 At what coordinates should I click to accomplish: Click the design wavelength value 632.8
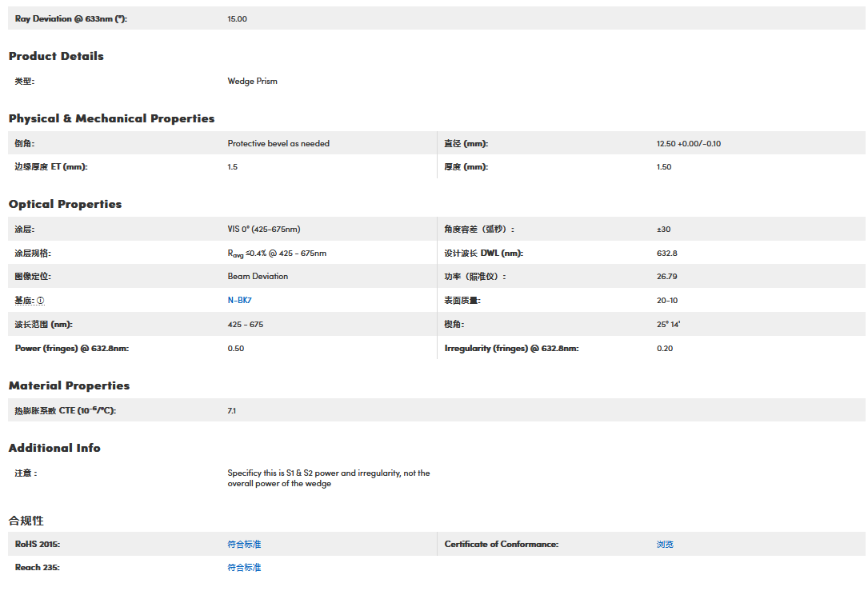coord(666,254)
